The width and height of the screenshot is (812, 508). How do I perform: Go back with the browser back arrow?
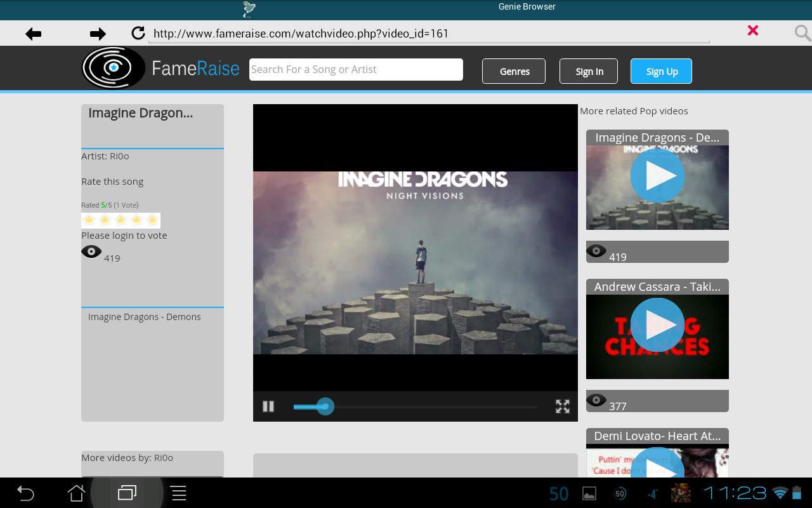point(34,34)
